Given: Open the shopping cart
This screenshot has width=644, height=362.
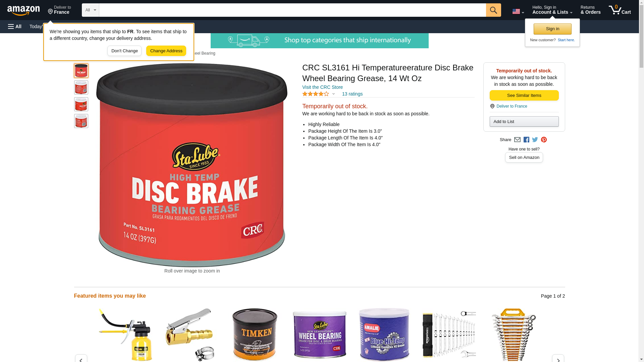Looking at the screenshot, I should pyautogui.click(x=620, y=10).
